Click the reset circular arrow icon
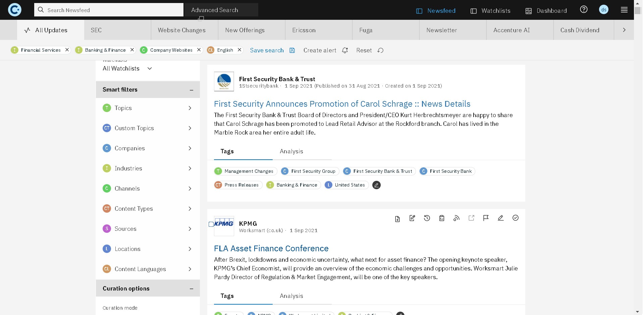Viewport: 644px width, 315px height. [x=380, y=50]
